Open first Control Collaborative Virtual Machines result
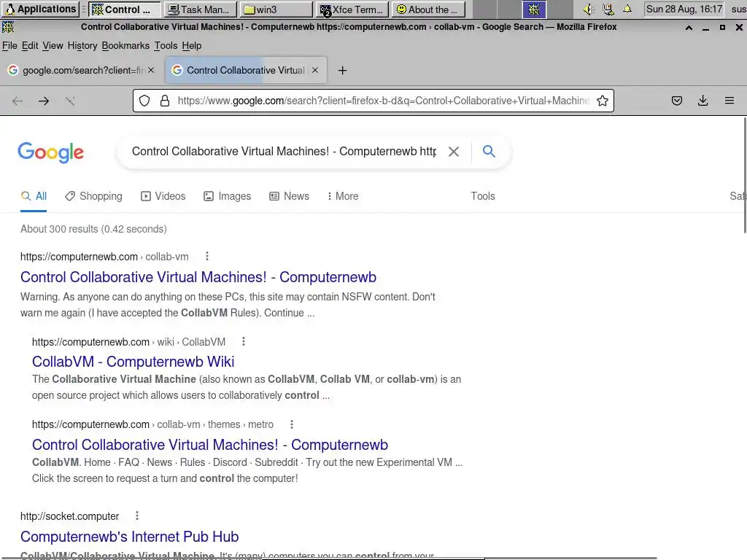Viewport: 747px width, 560px height. point(198,277)
